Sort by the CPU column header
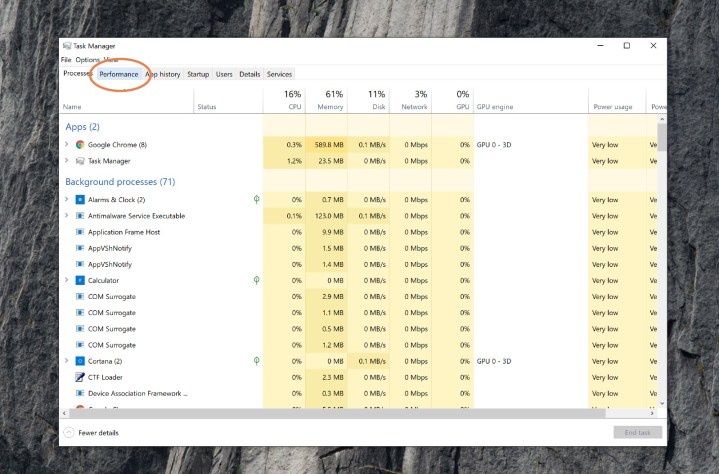This screenshot has height=474, width=719. point(293,100)
